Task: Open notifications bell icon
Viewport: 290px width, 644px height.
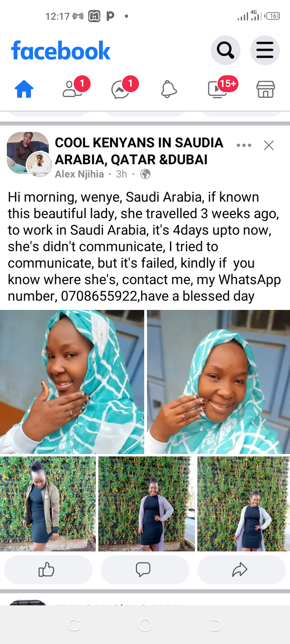Action: point(169,89)
